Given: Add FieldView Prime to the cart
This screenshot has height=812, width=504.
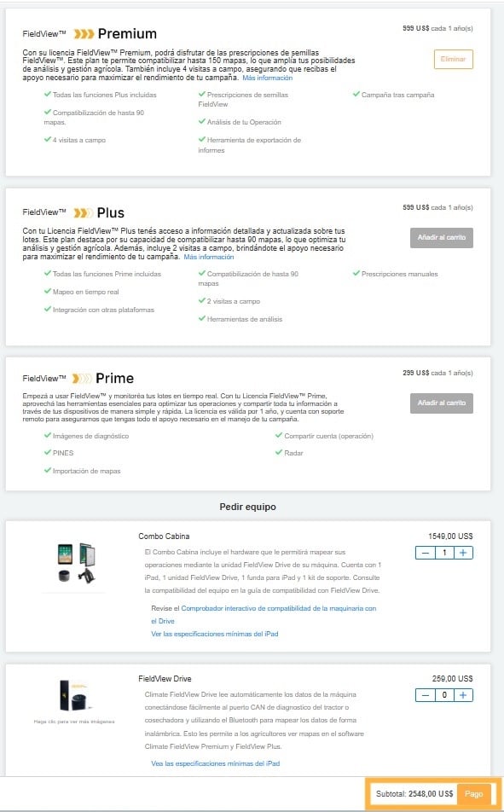Looking at the screenshot, I should [x=441, y=403].
